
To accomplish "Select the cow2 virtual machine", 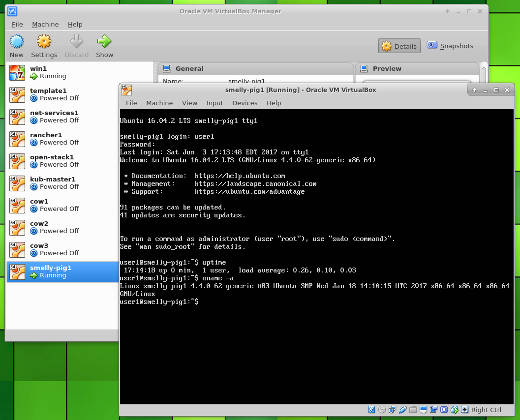I will tap(62, 227).
